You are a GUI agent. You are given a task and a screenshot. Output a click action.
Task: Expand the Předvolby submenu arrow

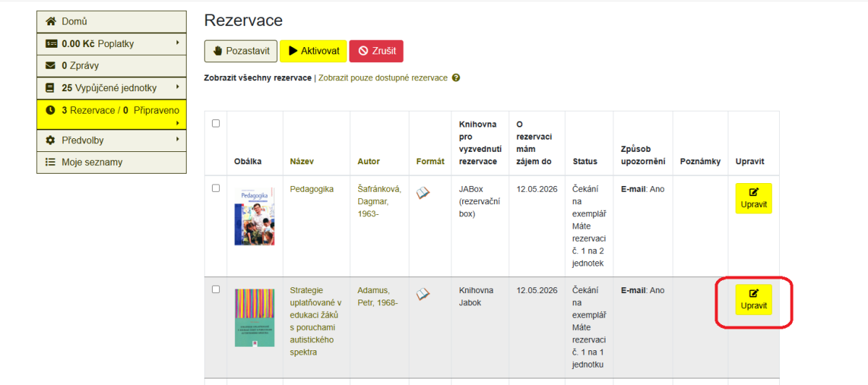(177, 139)
